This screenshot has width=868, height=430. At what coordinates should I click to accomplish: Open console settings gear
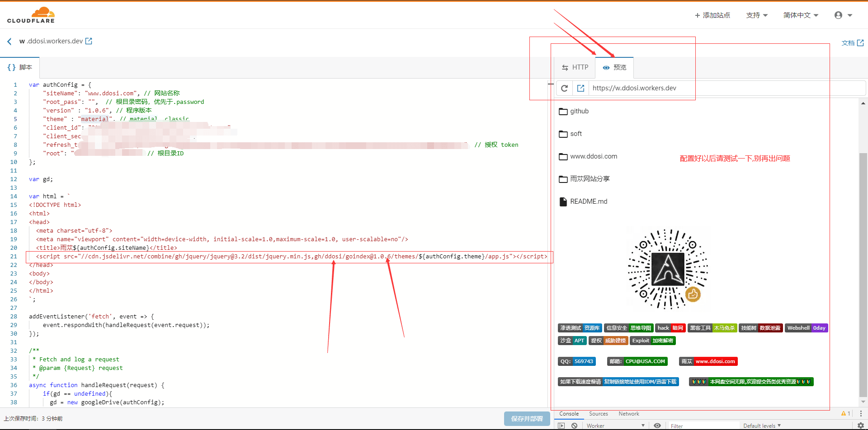click(861, 425)
